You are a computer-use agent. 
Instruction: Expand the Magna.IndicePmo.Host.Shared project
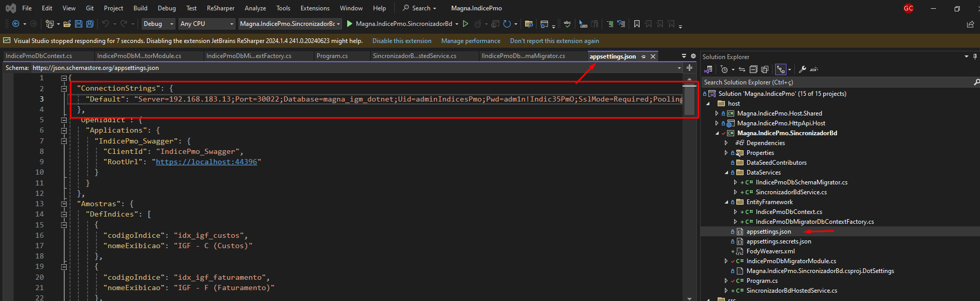point(717,113)
